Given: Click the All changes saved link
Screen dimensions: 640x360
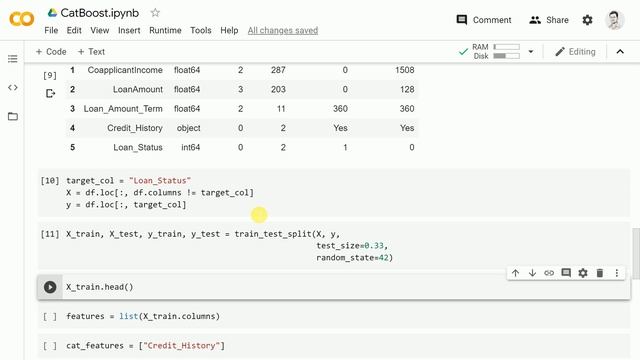Looking at the screenshot, I should pyautogui.click(x=282, y=30).
